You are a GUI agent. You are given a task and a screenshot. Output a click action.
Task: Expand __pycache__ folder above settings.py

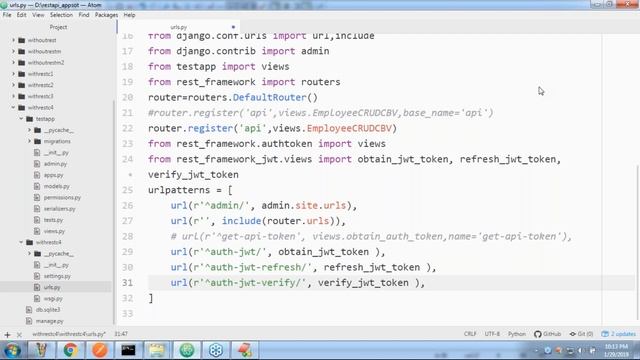pos(29,253)
